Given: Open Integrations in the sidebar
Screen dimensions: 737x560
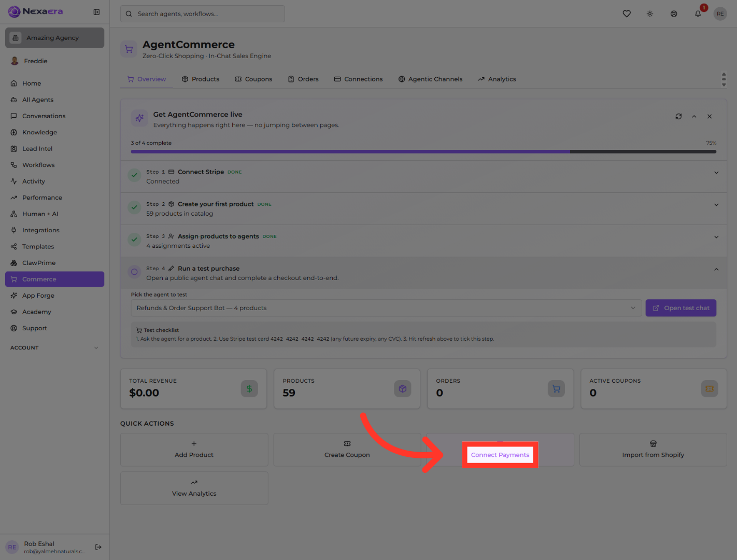Looking at the screenshot, I should pyautogui.click(x=54, y=230).
